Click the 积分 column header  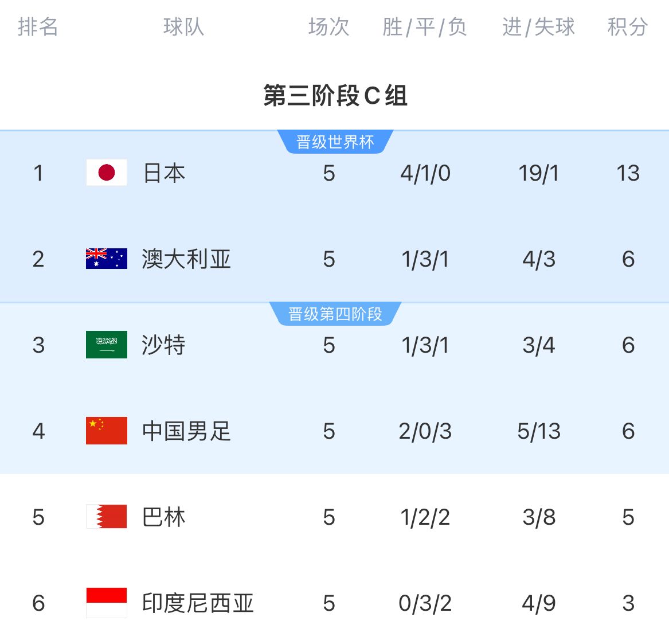click(628, 27)
